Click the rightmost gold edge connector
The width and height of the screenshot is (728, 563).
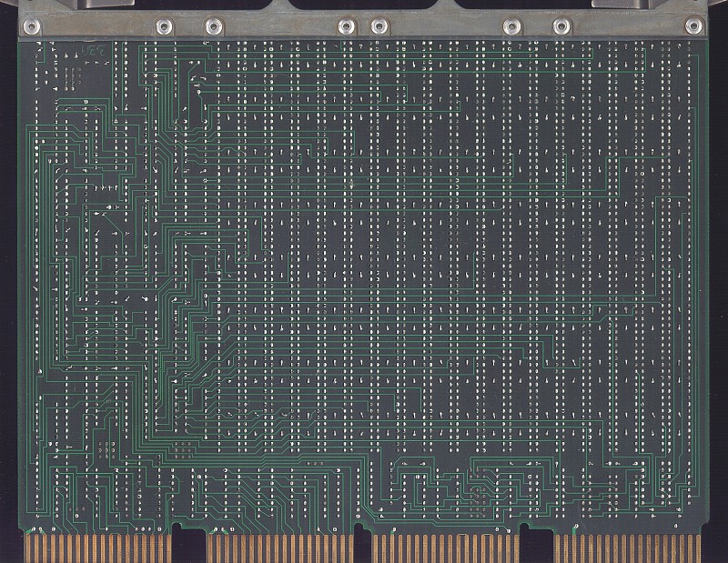(x=628, y=548)
